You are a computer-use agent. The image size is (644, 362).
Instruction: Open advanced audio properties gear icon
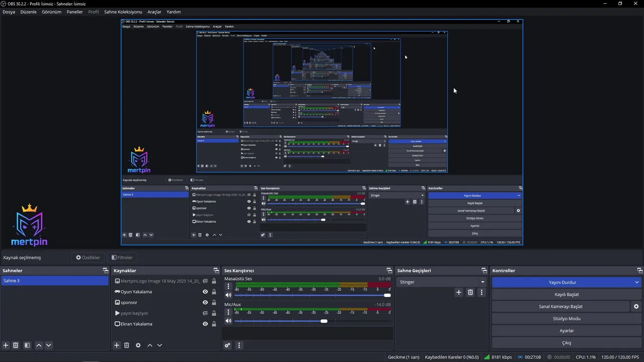click(x=227, y=345)
